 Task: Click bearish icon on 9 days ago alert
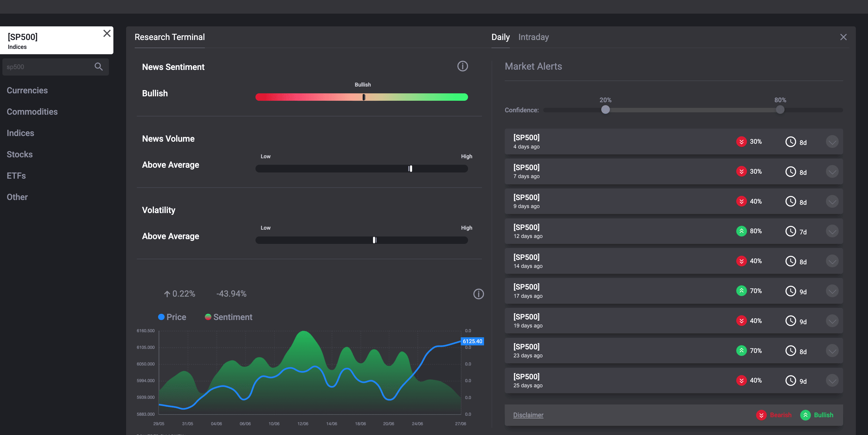[741, 201]
